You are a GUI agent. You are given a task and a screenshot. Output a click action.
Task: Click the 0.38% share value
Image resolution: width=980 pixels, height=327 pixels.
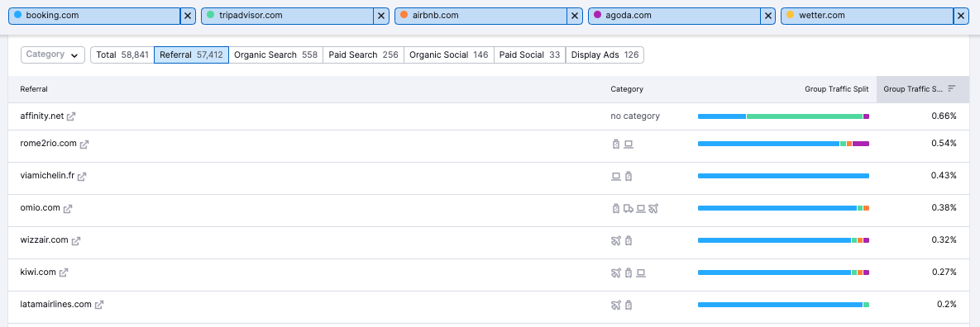coord(944,208)
